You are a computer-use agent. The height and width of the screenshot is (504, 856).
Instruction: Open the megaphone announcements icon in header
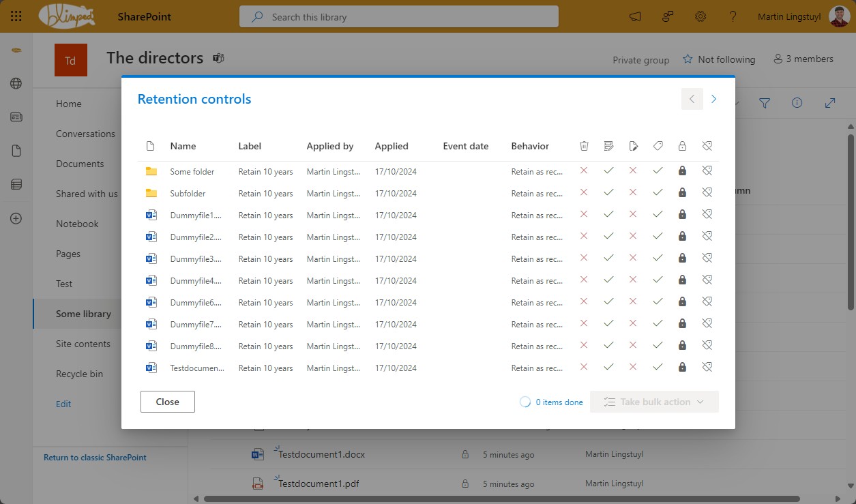click(635, 17)
